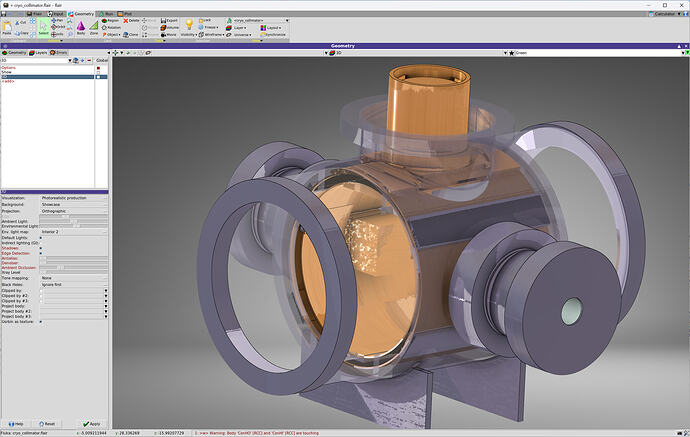Open the Projection Orthographic dropdown
This screenshot has height=437, width=690.
[x=73, y=211]
